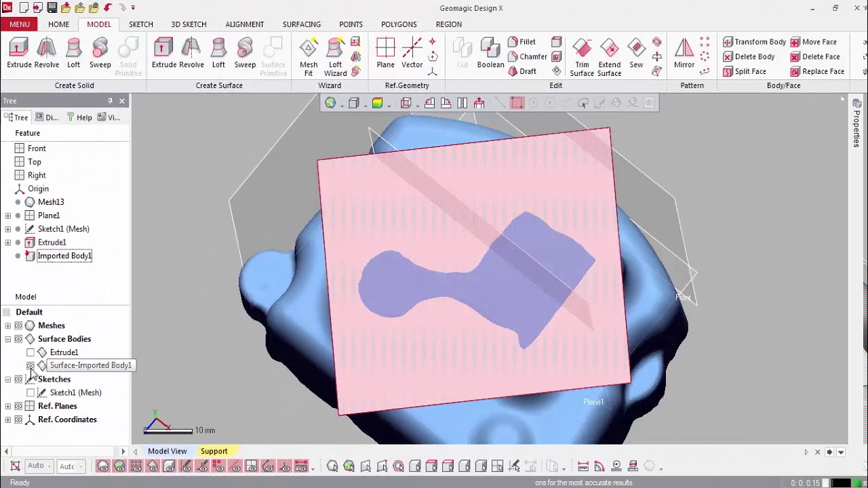Collapse the Surface Bodies group
Image resolution: width=868 pixels, height=488 pixels.
pyautogui.click(x=7, y=339)
